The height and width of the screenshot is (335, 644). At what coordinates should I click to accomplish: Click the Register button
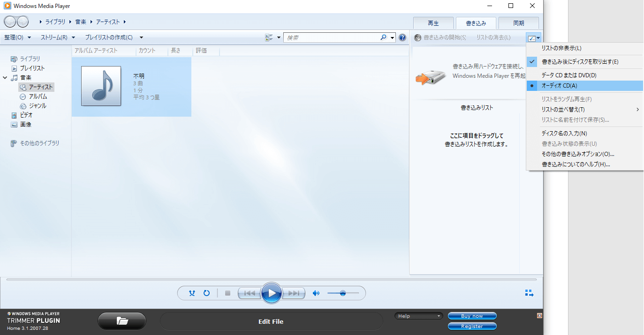tap(472, 326)
